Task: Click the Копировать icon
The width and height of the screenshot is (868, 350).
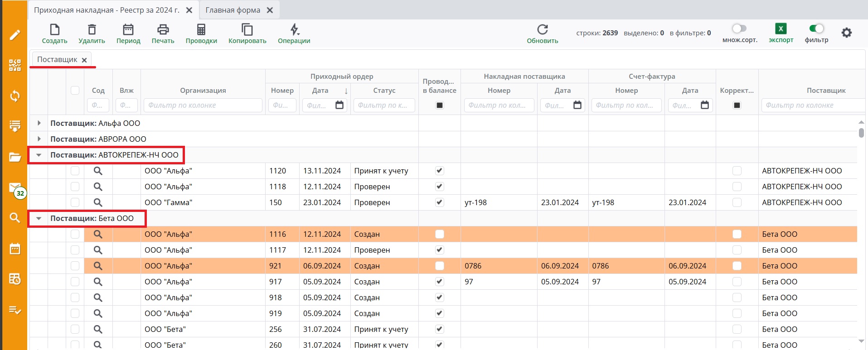Action: pyautogui.click(x=247, y=30)
